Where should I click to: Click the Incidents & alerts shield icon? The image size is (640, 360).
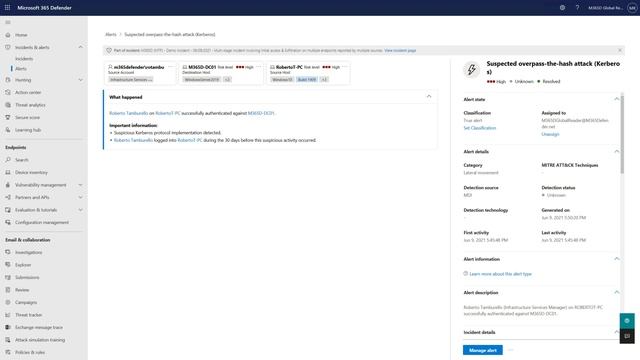tap(8, 47)
